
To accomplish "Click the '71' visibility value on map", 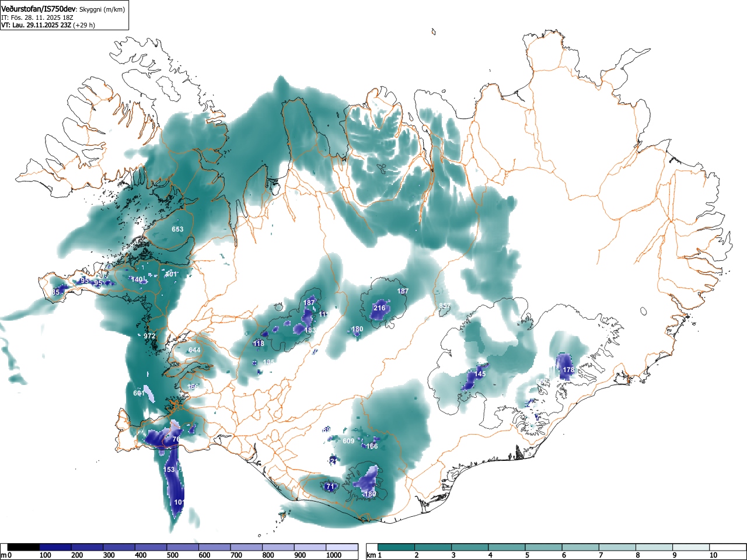I will pos(330,486).
